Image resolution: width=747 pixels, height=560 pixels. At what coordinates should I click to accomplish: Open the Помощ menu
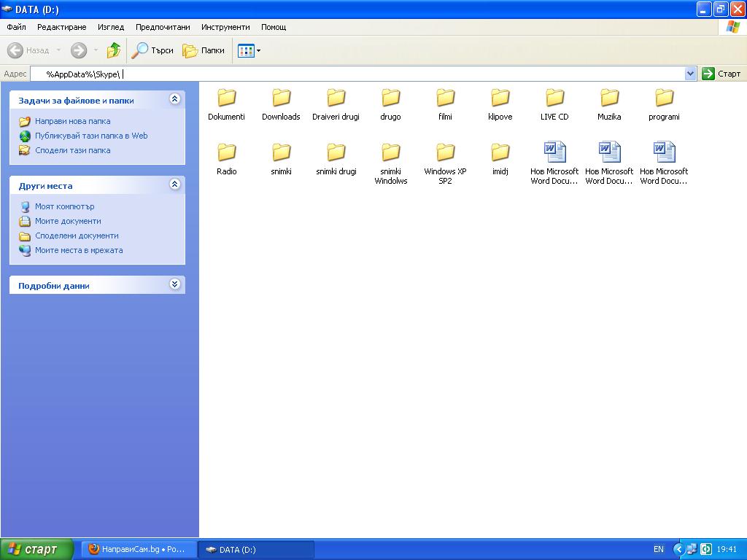tap(274, 27)
